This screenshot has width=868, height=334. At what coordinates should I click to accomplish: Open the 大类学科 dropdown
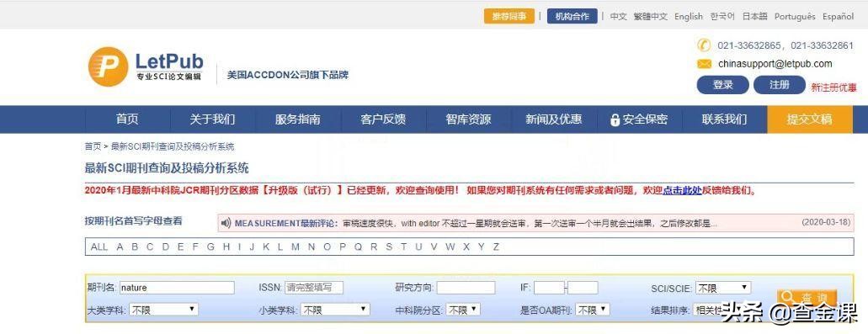tap(163, 310)
